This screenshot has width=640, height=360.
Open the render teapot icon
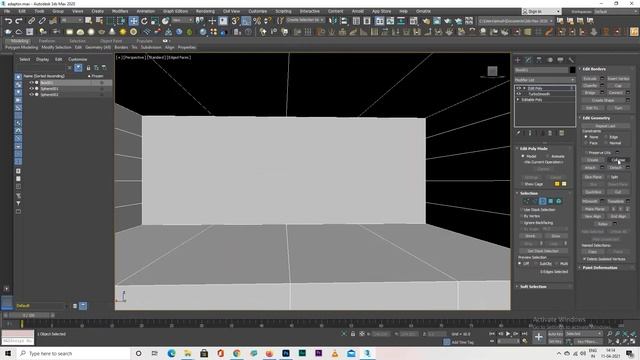pos(448,20)
